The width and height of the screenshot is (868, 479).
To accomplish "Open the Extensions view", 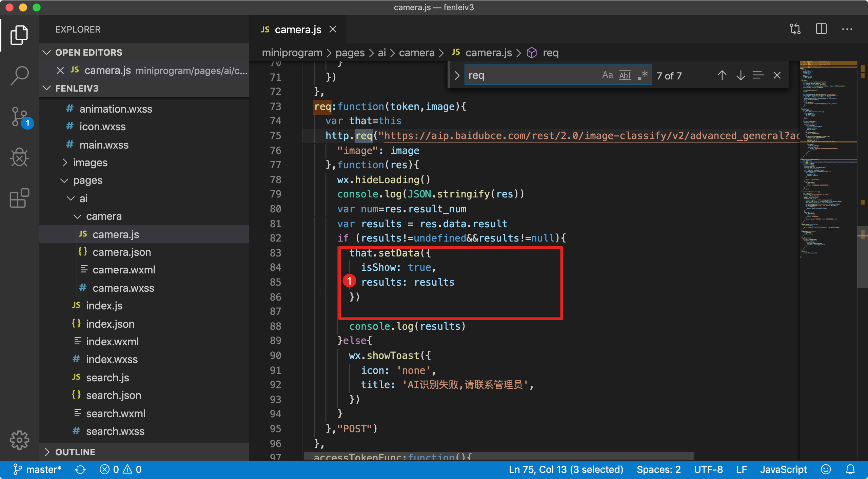I will (x=19, y=198).
